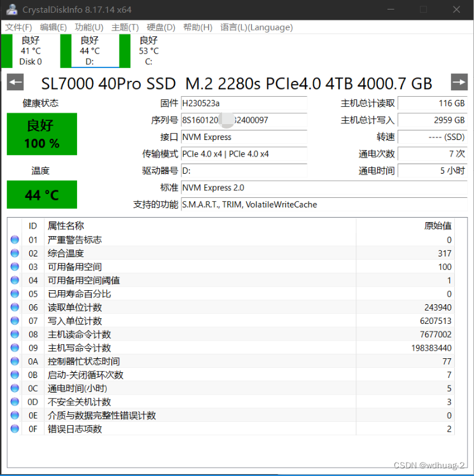Viewport: 474px width, 476px height.
Task: Click the 44 °C temperature button
Action: 42,195
